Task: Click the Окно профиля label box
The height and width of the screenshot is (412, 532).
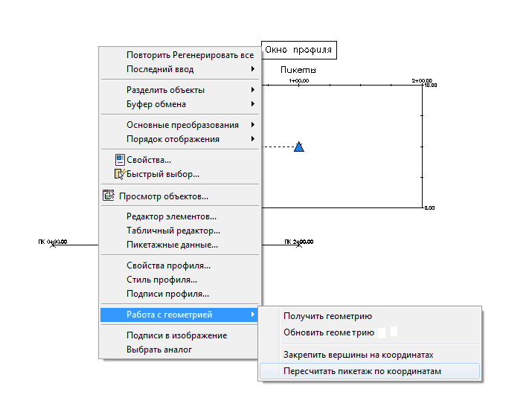Action: 298,51
